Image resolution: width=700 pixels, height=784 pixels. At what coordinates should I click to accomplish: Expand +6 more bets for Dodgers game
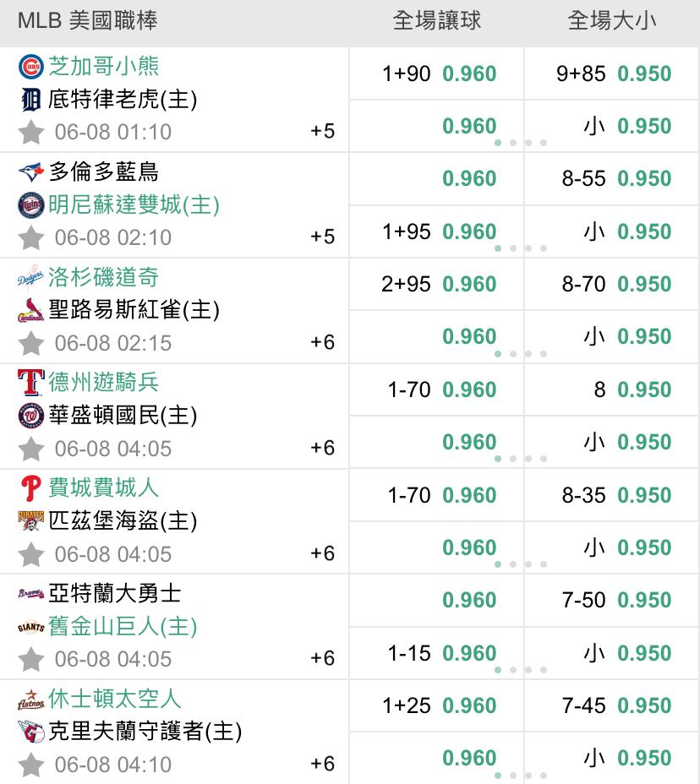(322, 341)
